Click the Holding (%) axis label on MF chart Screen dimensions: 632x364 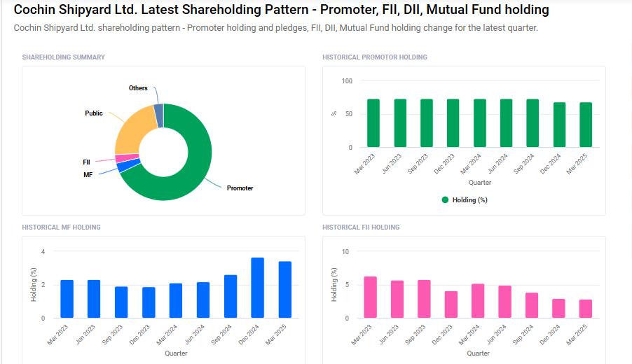(34, 285)
